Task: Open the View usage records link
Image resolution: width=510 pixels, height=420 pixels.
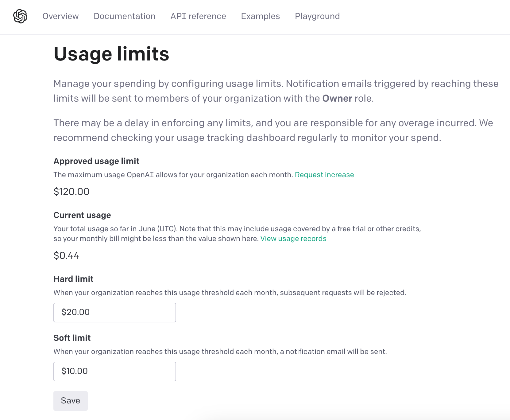Action: coord(293,239)
